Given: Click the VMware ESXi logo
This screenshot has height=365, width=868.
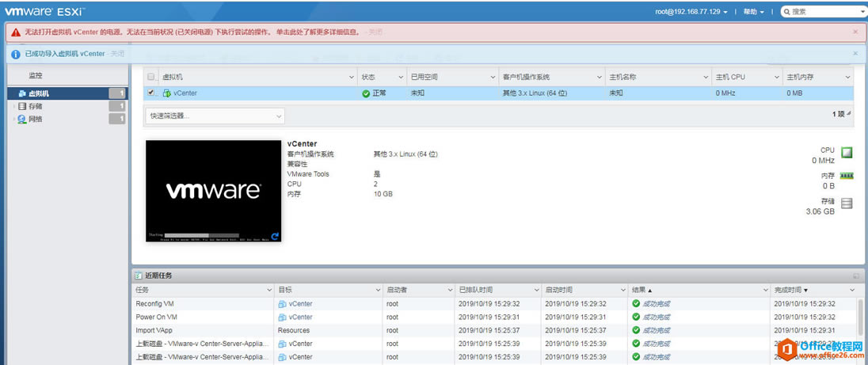Looking at the screenshot, I should tap(45, 11).
